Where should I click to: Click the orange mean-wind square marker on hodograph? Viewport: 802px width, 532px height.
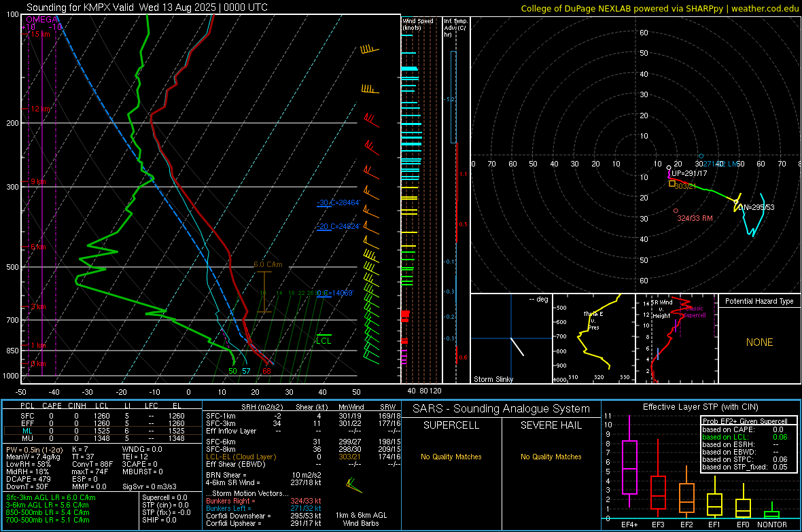(672, 183)
